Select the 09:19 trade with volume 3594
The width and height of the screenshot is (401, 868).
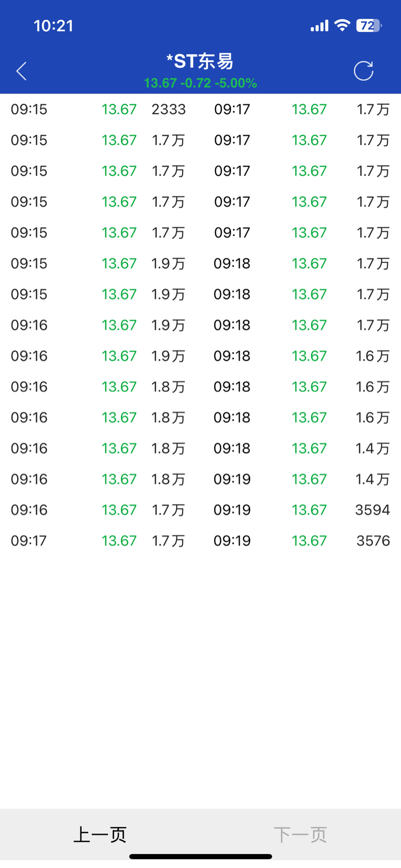(302, 509)
